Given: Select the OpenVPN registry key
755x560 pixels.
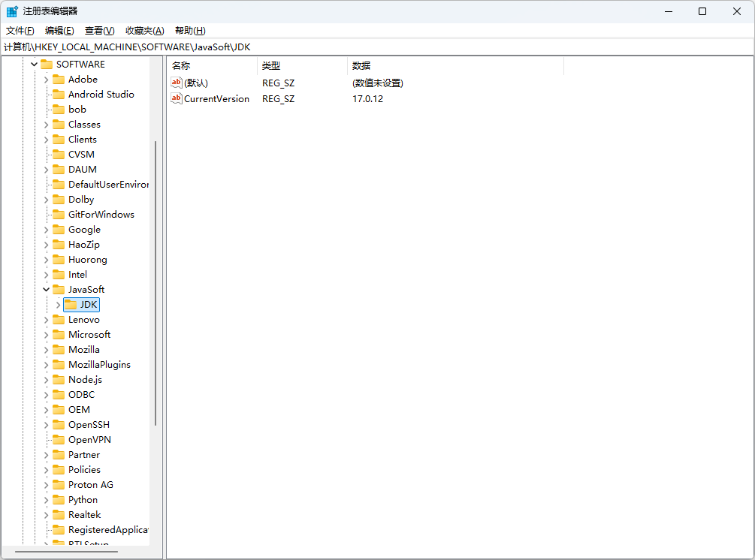Looking at the screenshot, I should (89, 440).
